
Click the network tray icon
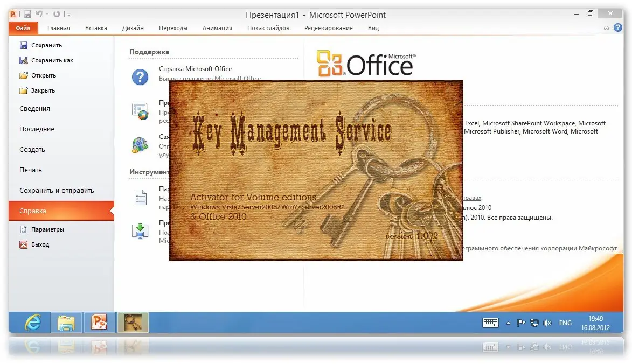pos(534,323)
